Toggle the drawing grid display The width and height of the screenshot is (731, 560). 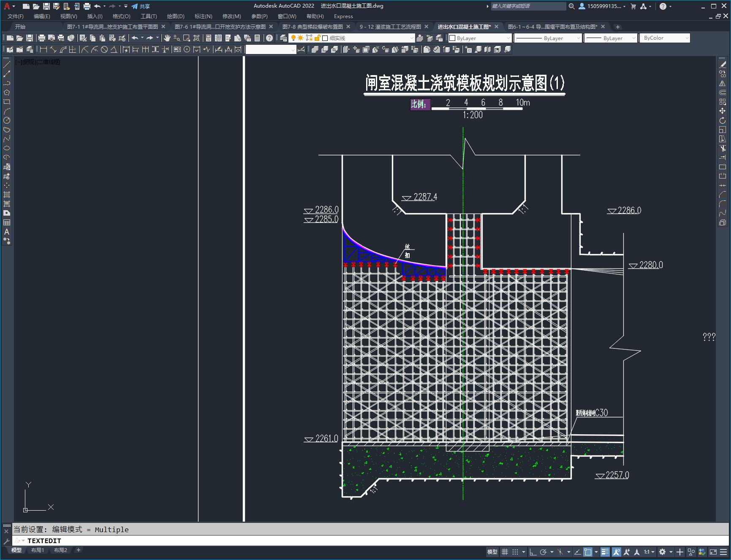(505, 552)
